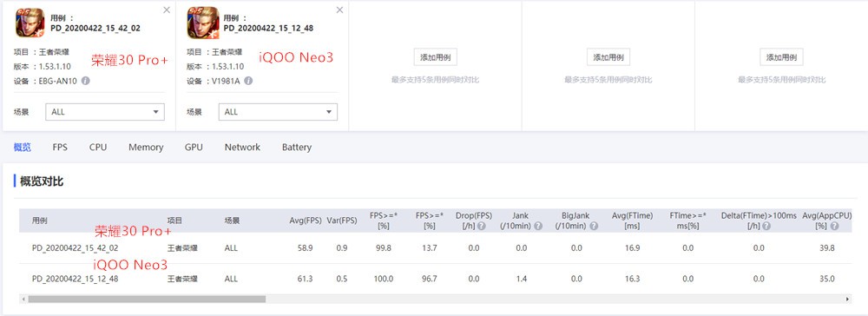Click the Var(FPS) value 0.5
Image resolution: width=868 pixels, height=316 pixels.
[342, 279]
